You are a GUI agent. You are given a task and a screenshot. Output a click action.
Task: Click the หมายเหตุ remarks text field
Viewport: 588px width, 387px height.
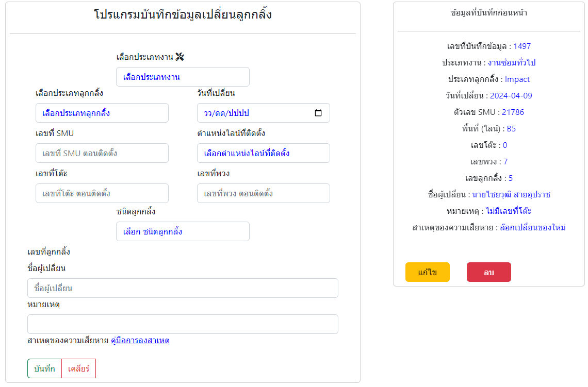(183, 324)
